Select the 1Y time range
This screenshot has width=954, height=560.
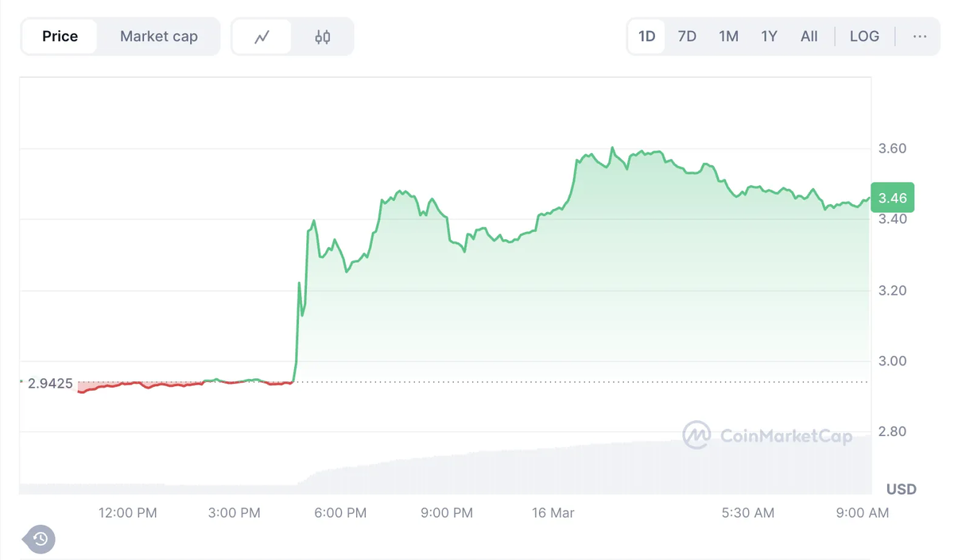pyautogui.click(x=769, y=37)
